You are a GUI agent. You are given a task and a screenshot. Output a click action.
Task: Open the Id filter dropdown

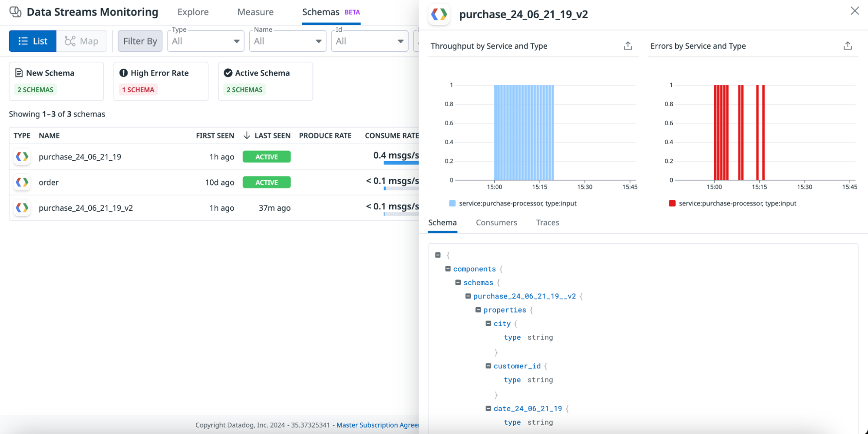pos(370,41)
